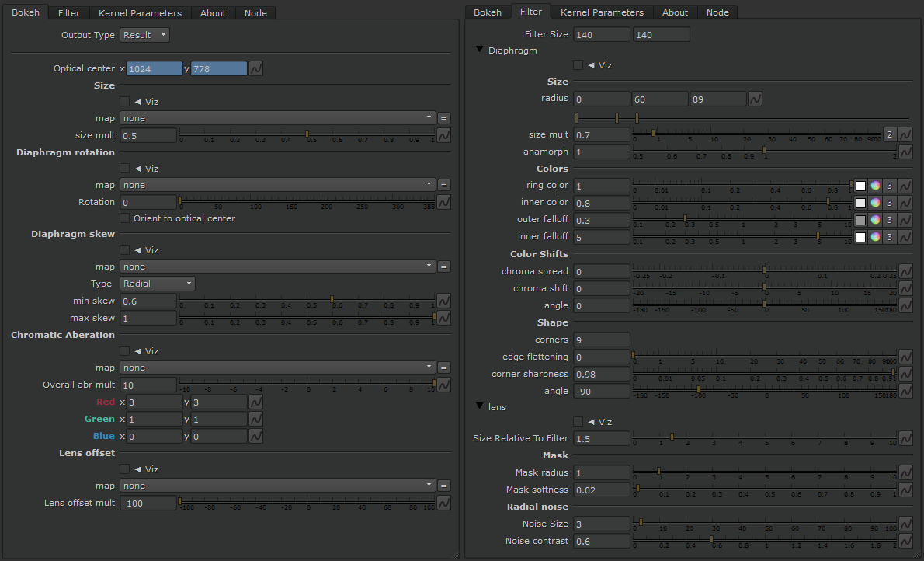The image size is (924, 561).
Task: Collapse the lens section
Action: pyautogui.click(x=480, y=406)
